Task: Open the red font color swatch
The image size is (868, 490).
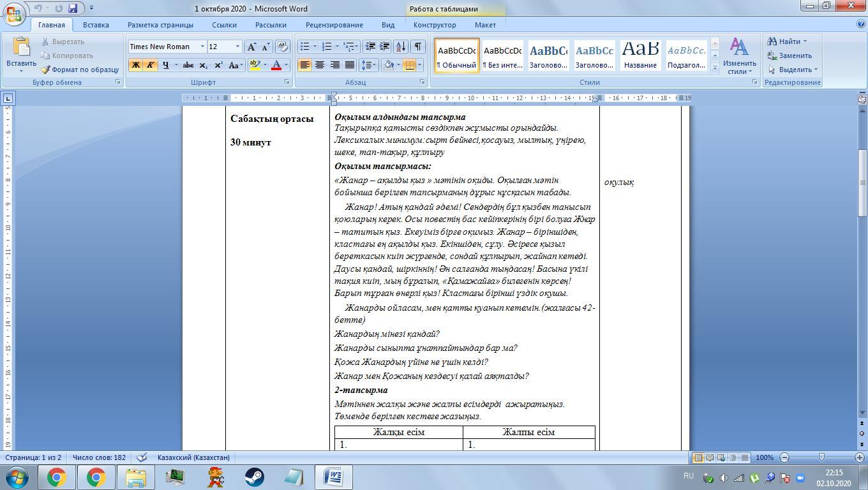Action: [276, 65]
